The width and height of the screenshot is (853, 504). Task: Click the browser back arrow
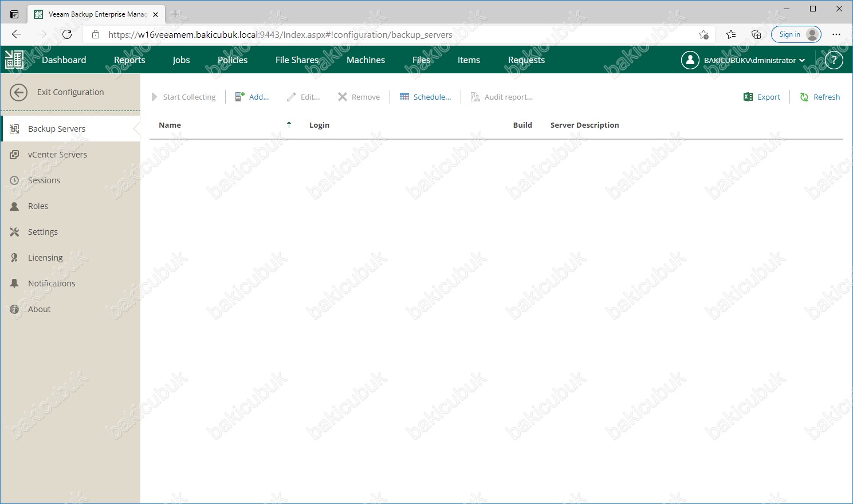(17, 34)
